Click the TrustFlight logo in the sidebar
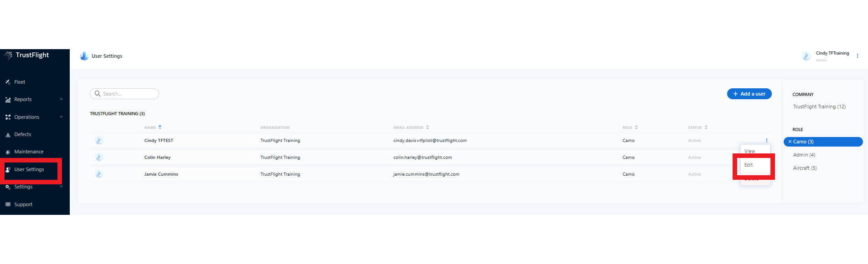The height and width of the screenshot is (264, 868). pyautogui.click(x=26, y=55)
